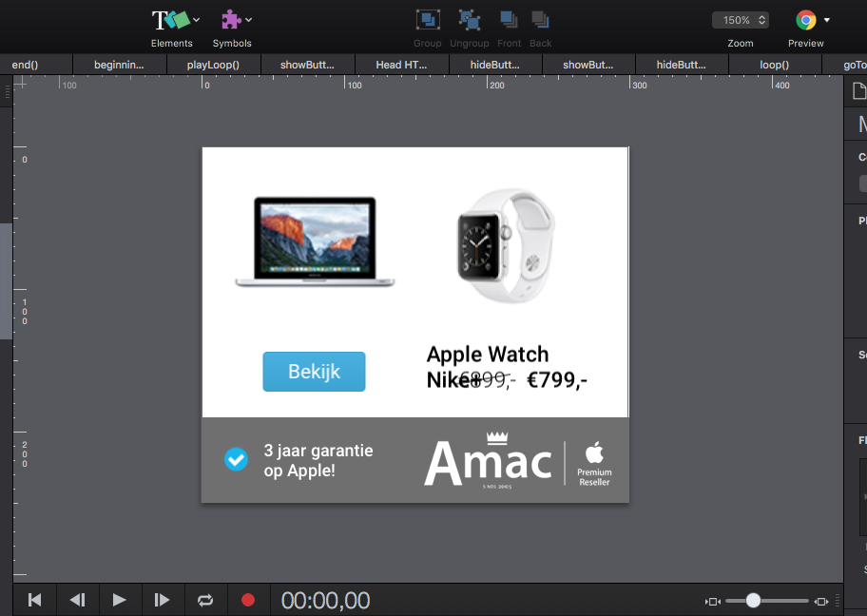867x616 pixels.
Task: Select the Apple Premium Reseller logo
Action: tap(594, 463)
